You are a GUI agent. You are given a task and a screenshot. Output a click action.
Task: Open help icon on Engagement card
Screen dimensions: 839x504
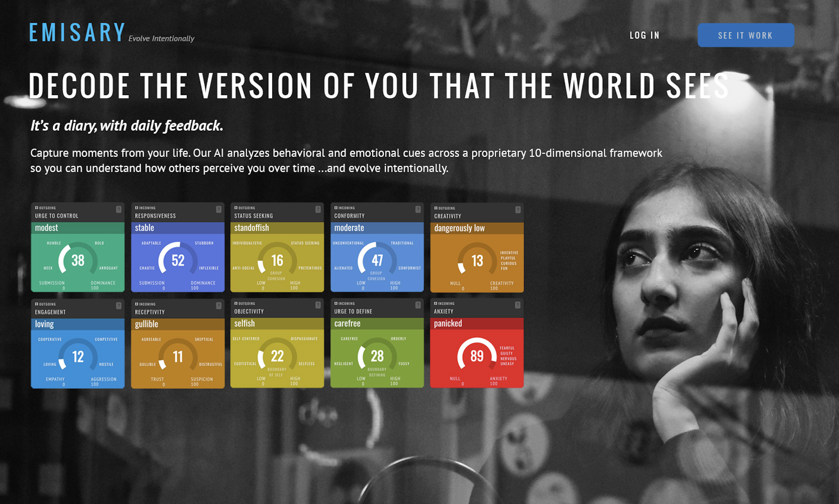tap(119, 306)
